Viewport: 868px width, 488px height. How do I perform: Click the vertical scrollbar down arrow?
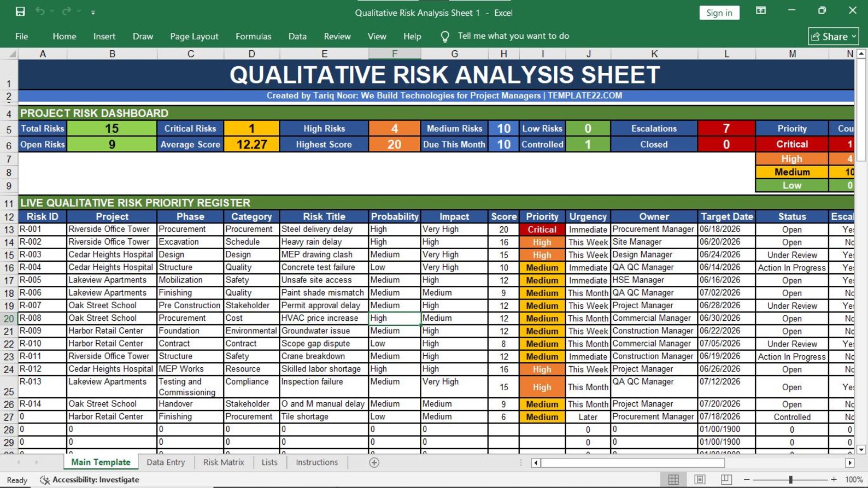click(x=861, y=450)
